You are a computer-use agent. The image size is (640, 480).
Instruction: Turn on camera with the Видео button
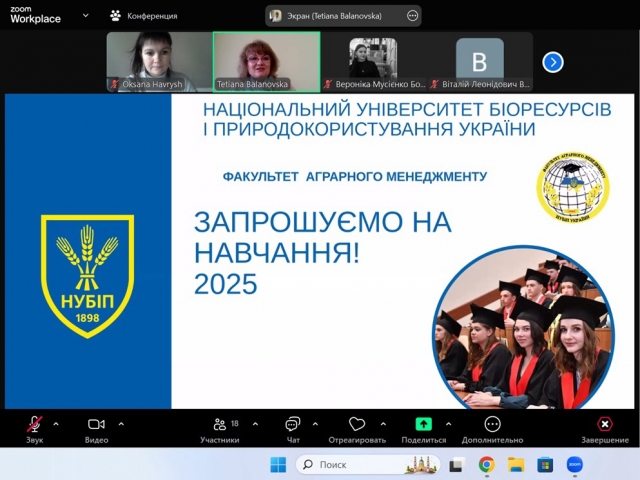(x=96, y=430)
